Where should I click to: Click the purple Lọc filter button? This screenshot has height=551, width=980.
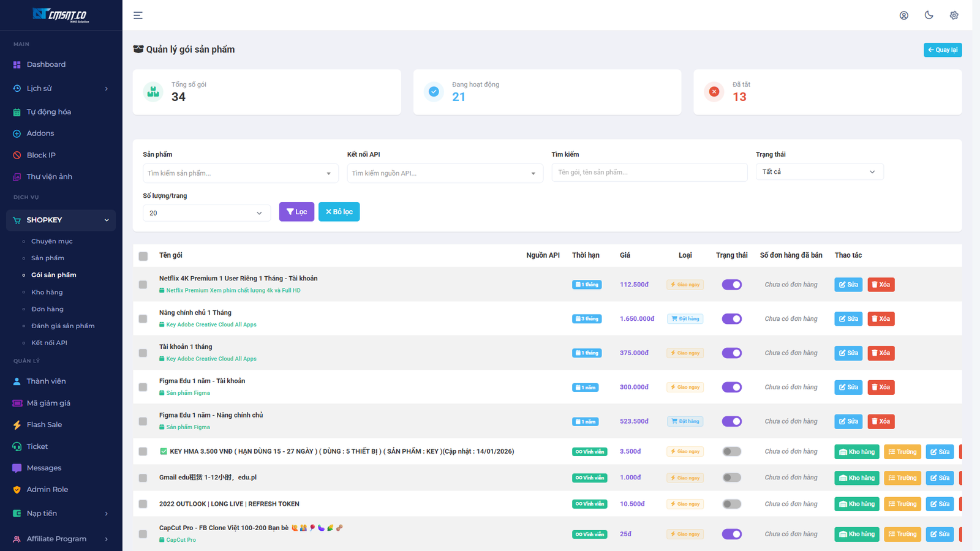296,211
